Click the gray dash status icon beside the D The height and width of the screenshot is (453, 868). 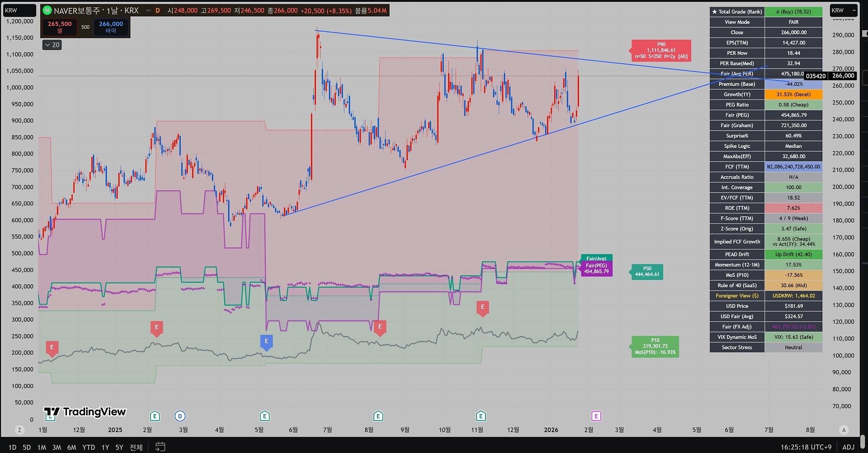(148, 10)
